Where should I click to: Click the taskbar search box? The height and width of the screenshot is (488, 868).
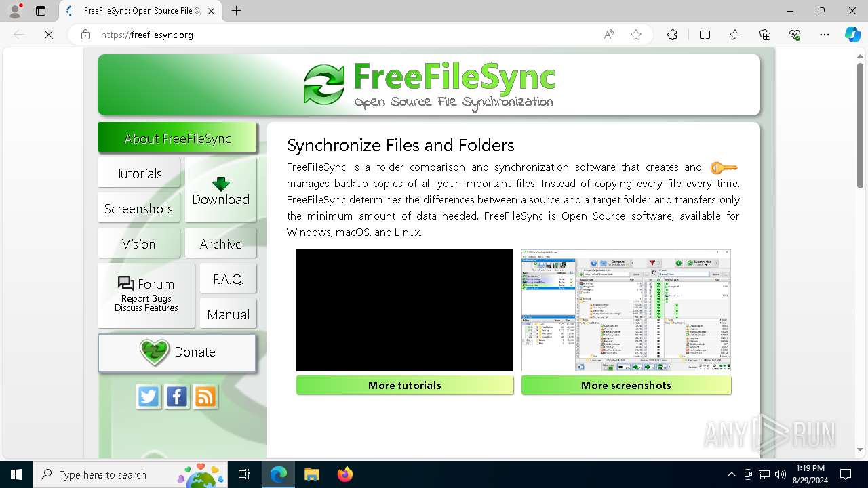[132, 474]
